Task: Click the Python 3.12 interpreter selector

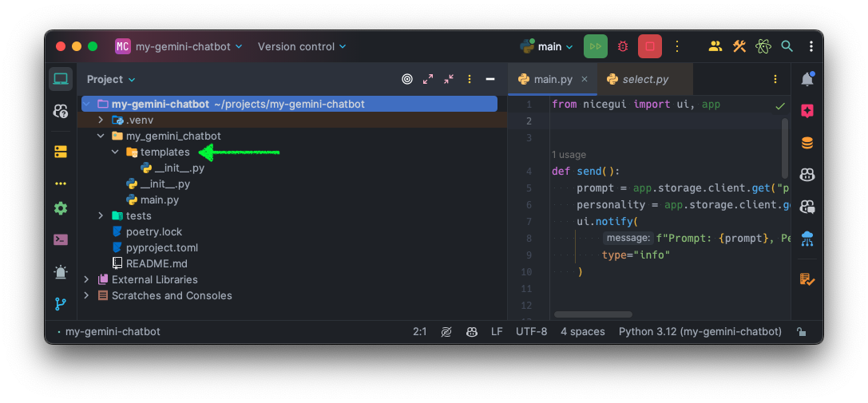Action: [x=700, y=331]
